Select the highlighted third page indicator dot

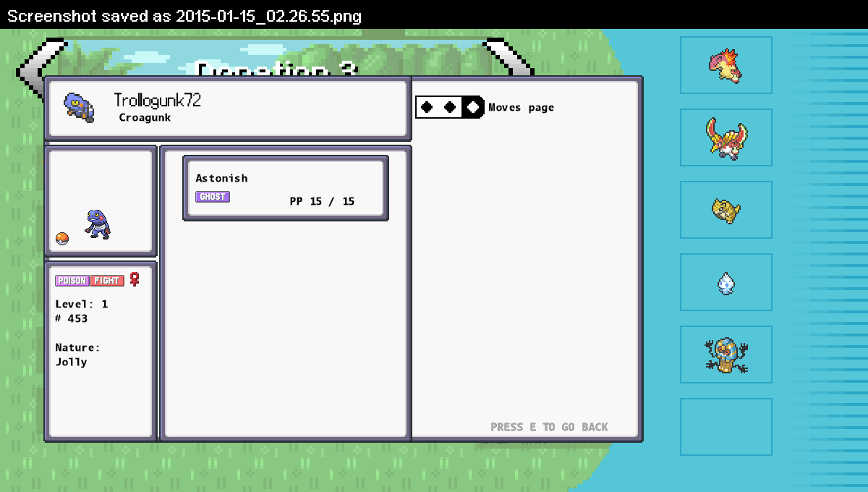pyautogui.click(x=473, y=107)
